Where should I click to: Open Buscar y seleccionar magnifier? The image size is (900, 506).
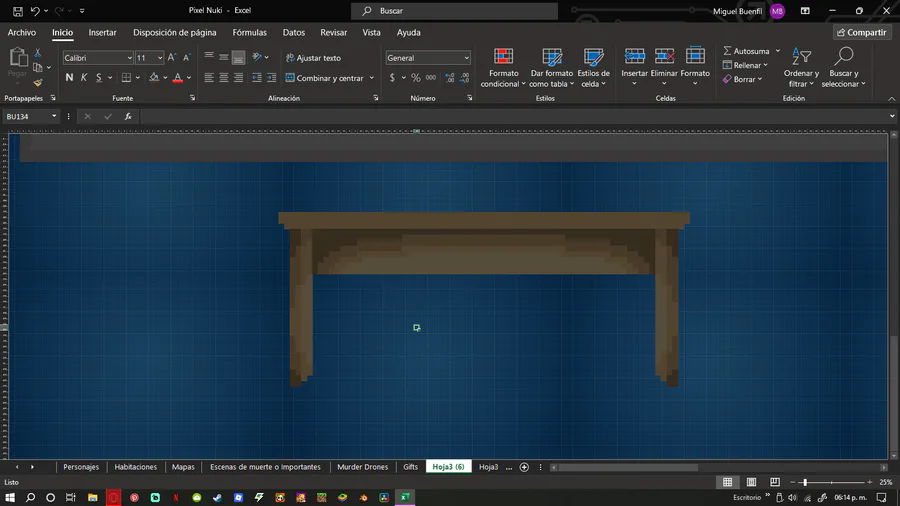pos(844,57)
